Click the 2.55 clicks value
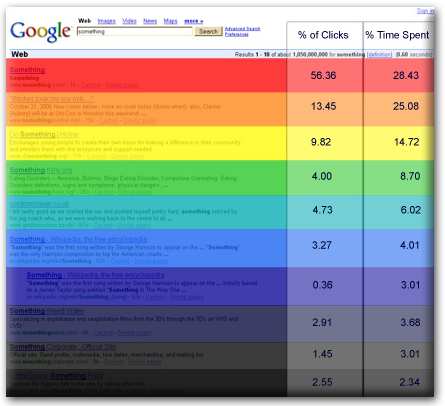 (322, 382)
